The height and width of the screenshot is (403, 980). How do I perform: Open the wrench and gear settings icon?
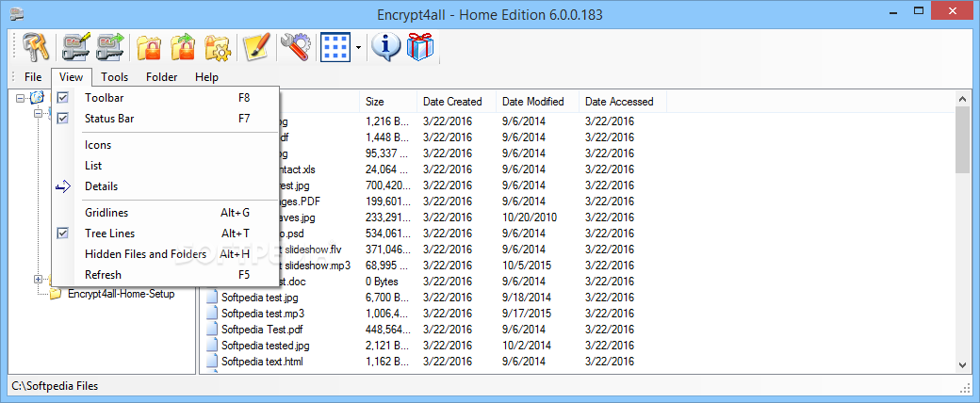[x=294, y=47]
